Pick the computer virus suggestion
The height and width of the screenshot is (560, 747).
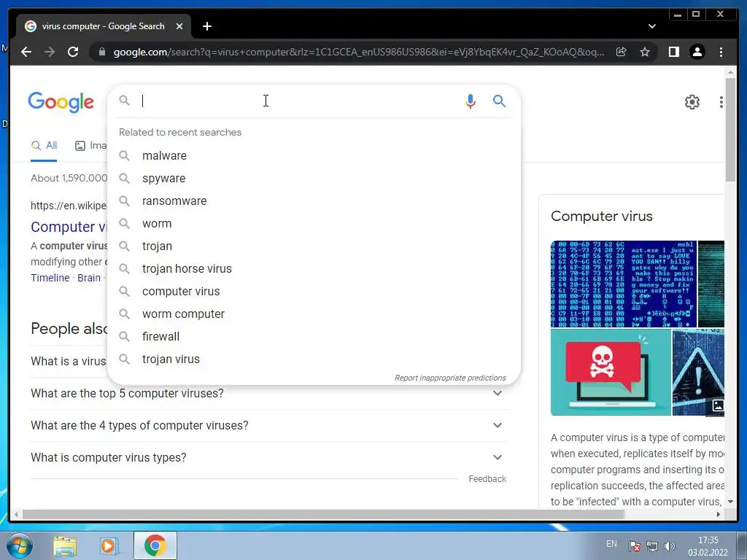pyautogui.click(x=314, y=292)
